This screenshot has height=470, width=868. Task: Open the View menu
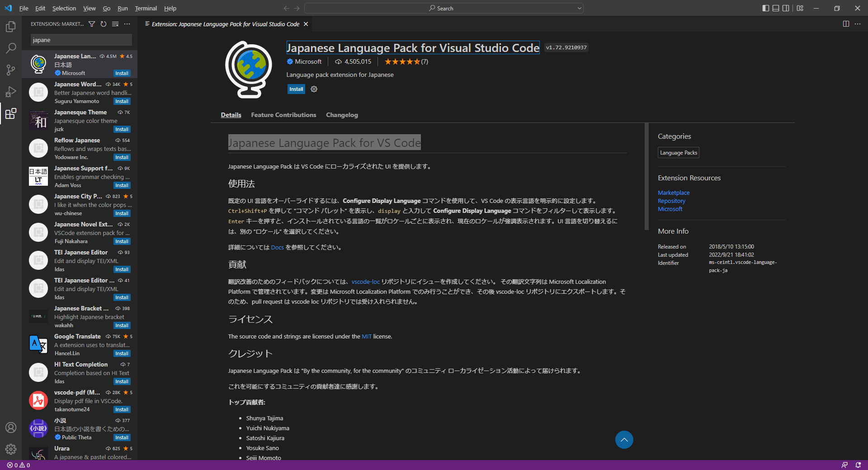(x=90, y=8)
